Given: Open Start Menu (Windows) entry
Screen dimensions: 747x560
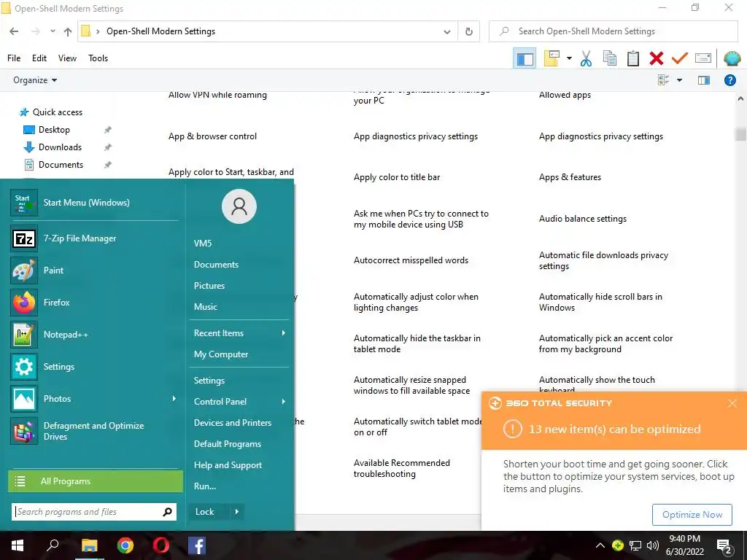Looking at the screenshot, I should coord(94,203).
